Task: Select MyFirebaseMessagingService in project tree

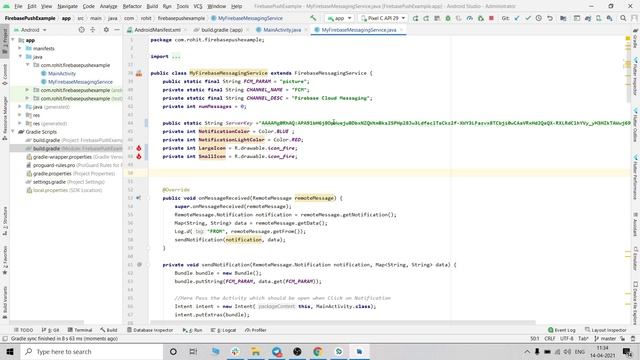Action: click(x=80, y=82)
